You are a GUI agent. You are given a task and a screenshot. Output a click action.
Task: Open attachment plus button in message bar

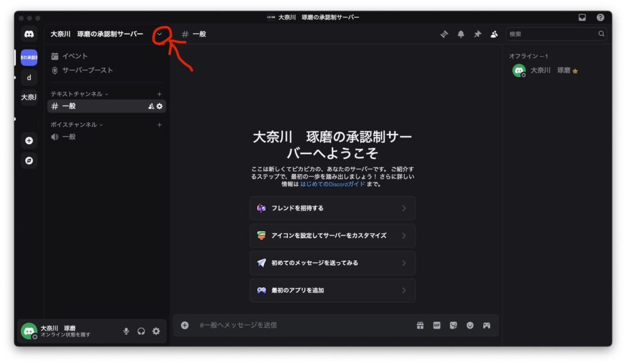pos(185,326)
